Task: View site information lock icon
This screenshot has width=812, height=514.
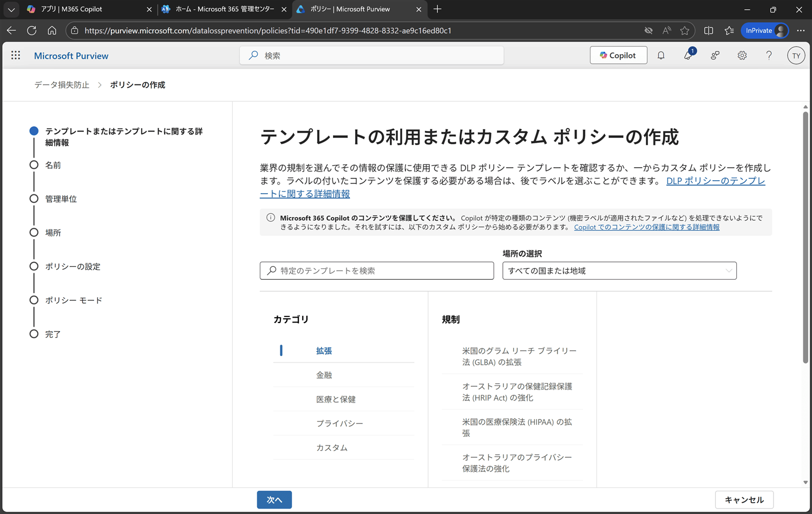Action: 75,30
